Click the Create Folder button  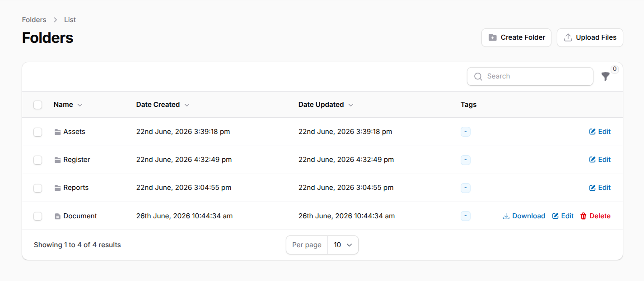click(x=516, y=37)
